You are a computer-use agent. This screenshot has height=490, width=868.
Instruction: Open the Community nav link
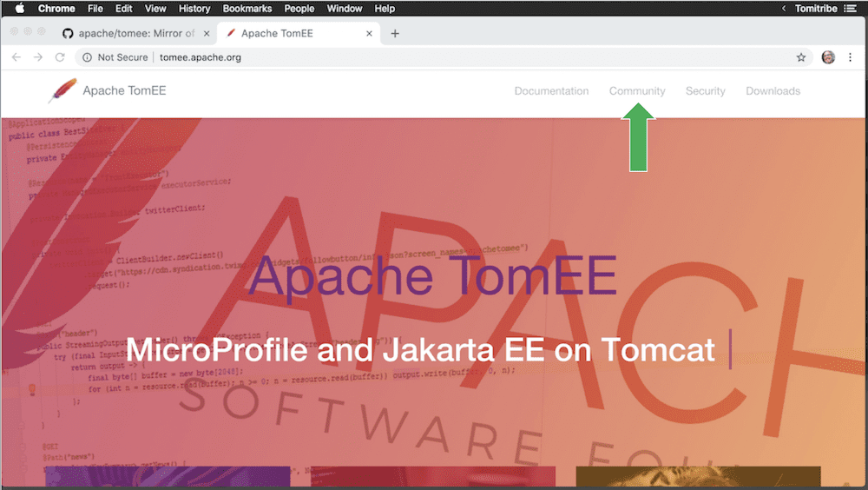[x=637, y=91]
